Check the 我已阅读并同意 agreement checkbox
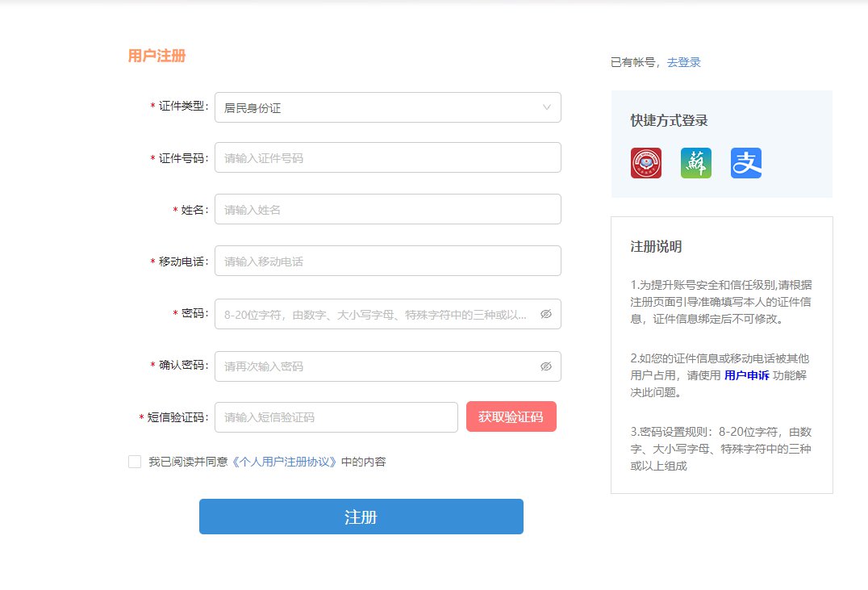Viewport: 868px width, 590px height. pos(135,462)
